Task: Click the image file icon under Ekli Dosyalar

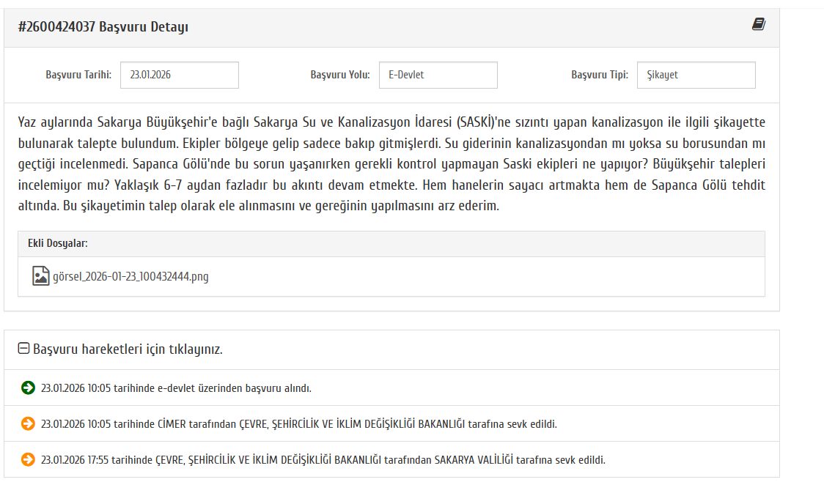Action: [x=41, y=276]
